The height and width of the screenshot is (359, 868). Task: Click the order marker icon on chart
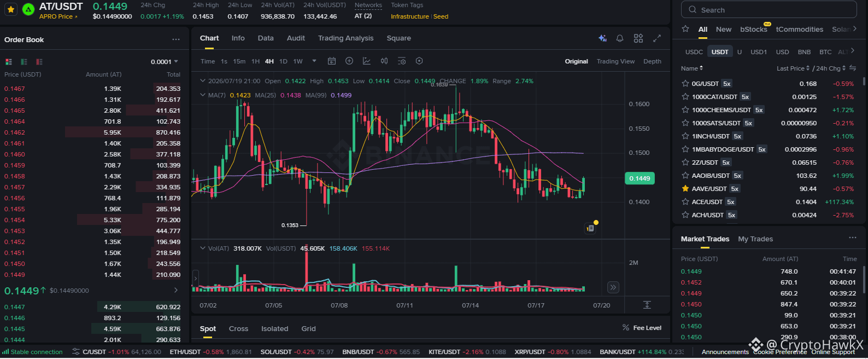[590, 228]
